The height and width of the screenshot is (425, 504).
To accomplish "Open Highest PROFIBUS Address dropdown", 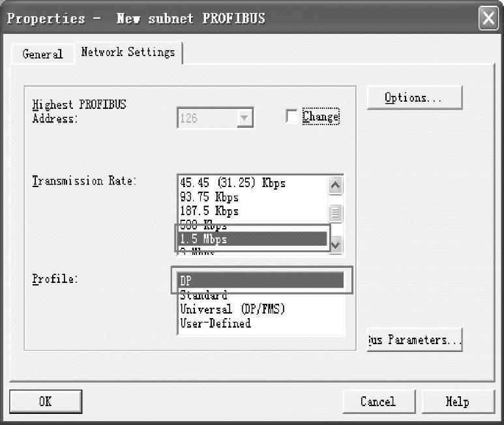I will click(245, 118).
